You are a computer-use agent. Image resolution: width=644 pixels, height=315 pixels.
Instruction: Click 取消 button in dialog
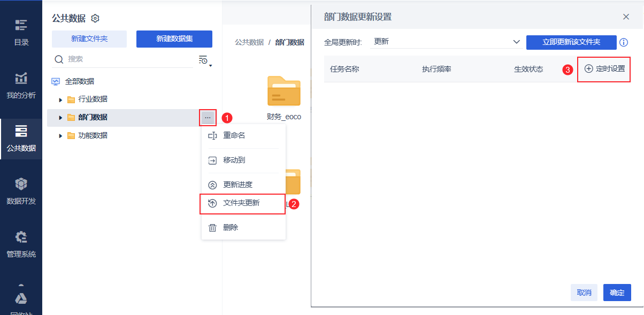[584, 293]
